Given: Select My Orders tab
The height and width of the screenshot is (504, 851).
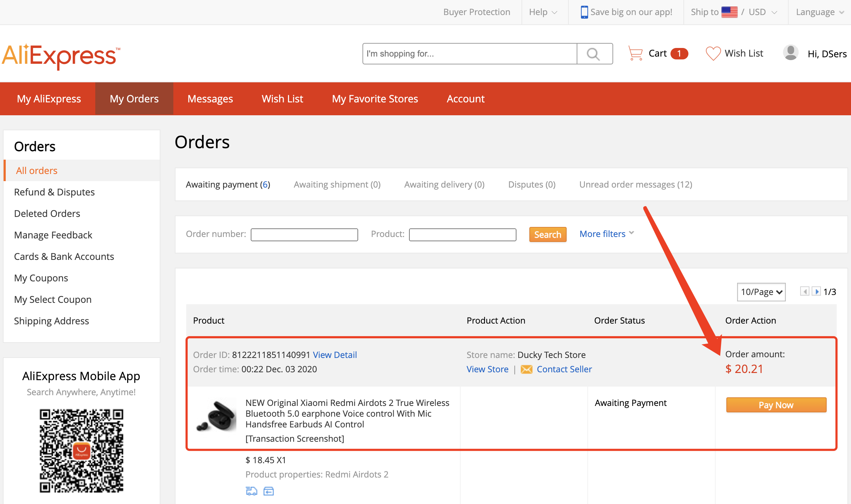Looking at the screenshot, I should 134,98.
